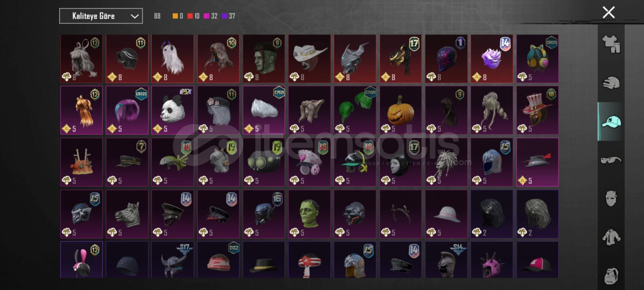
Task: Select the pumpkin head item
Action: pos(400,110)
